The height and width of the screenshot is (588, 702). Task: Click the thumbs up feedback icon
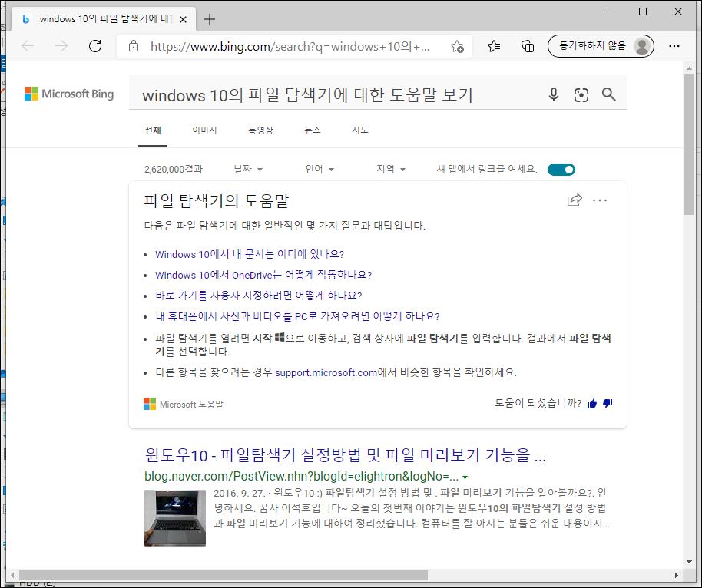[x=592, y=404]
